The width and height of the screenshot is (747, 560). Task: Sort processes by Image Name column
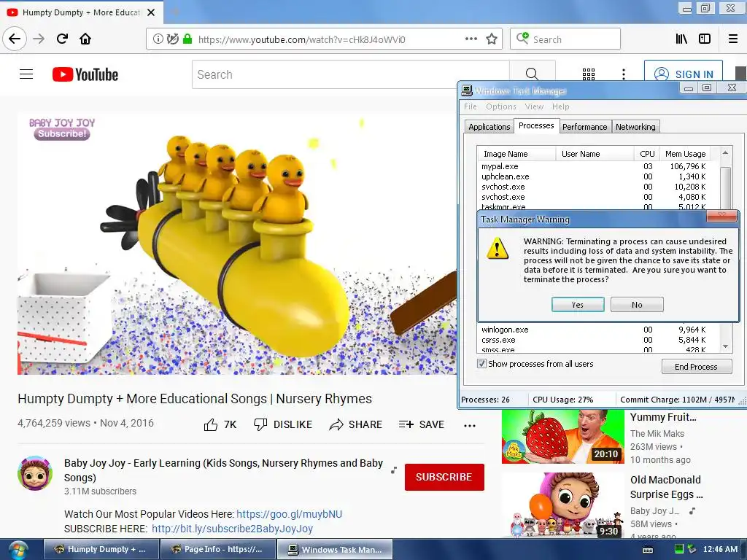tap(516, 154)
